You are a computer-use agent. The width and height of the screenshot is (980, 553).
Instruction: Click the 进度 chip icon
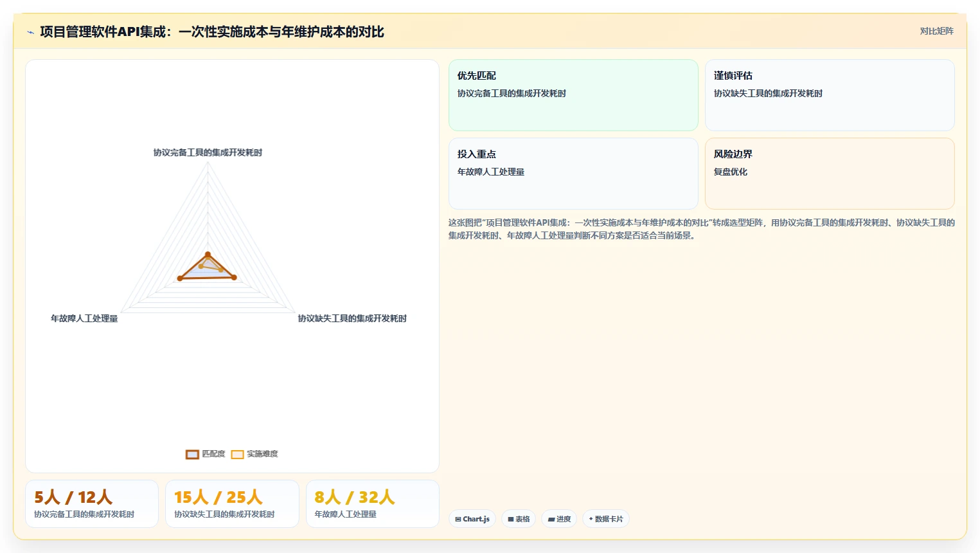(x=551, y=519)
